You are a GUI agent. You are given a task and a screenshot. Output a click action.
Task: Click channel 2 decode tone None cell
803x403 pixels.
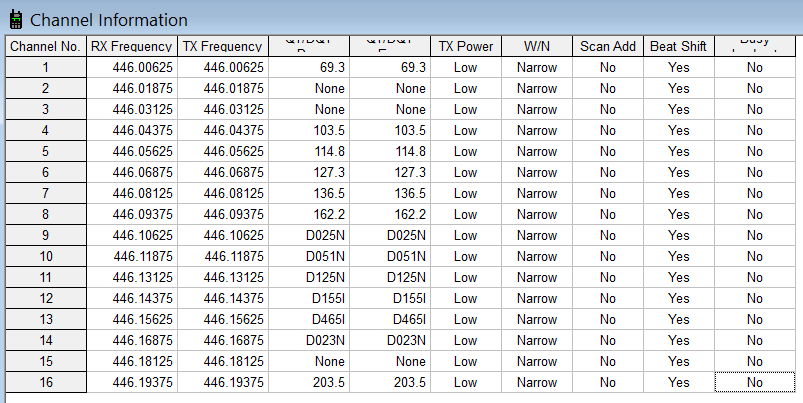pyautogui.click(x=309, y=88)
